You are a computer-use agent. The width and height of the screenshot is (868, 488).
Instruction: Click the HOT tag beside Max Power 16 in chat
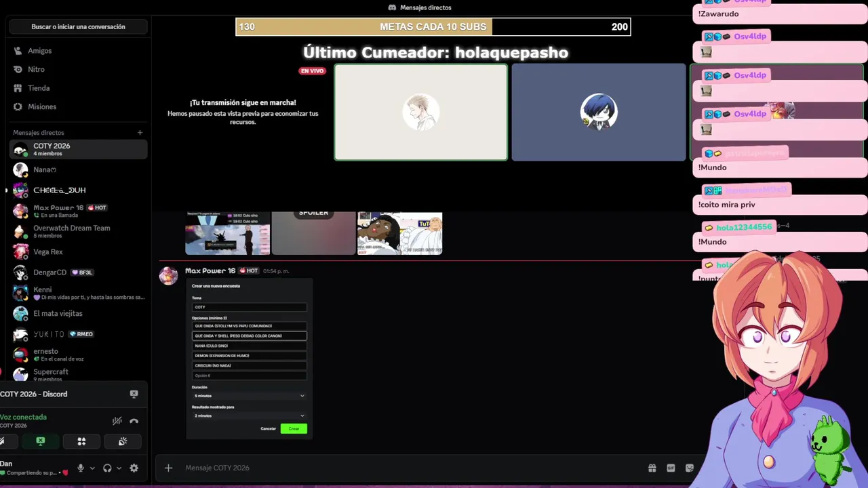250,270
